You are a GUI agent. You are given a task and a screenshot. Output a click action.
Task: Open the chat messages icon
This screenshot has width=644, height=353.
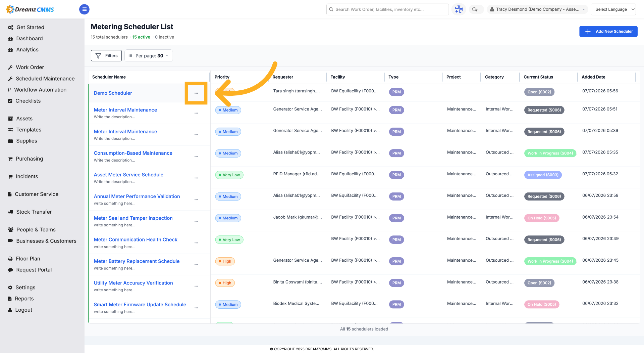click(x=475, y=9)
